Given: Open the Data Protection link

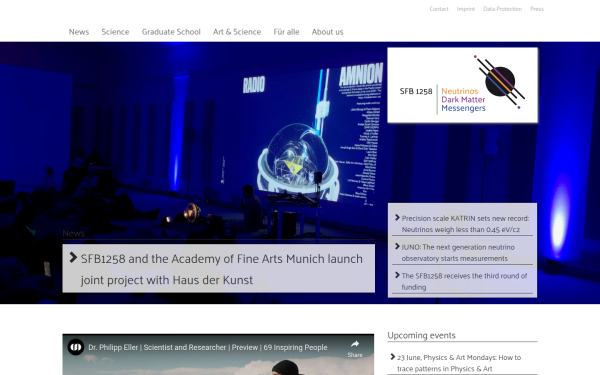Looking at the screenshot, I should tap(502, 9).
